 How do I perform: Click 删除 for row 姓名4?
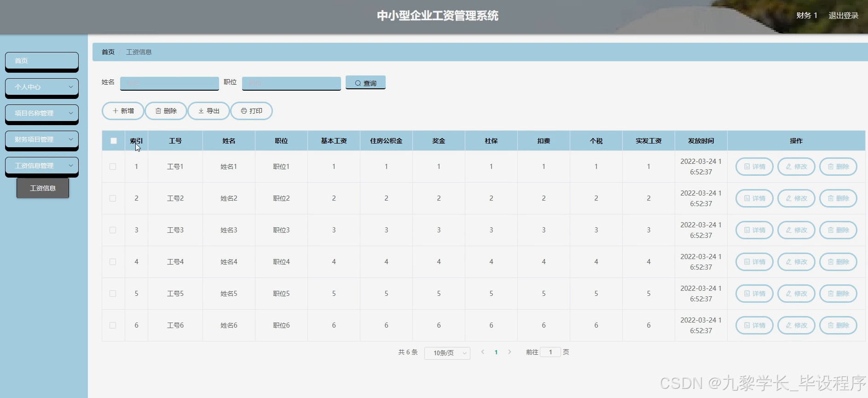(x=838, y=262)
